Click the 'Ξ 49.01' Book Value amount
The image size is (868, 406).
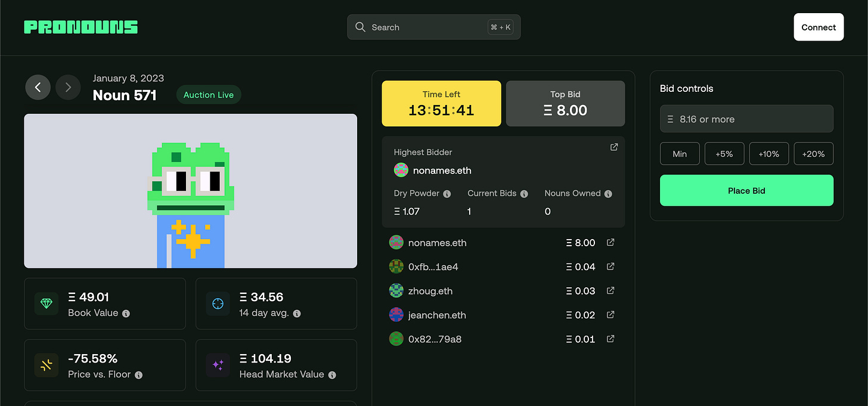pyautogui.click(x=89, y=297)
